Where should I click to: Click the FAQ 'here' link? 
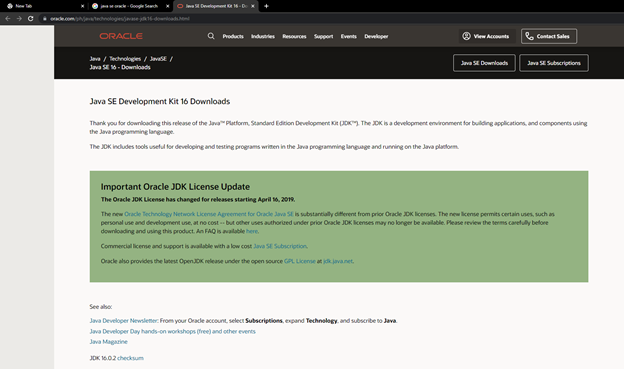tap(252, 231)
